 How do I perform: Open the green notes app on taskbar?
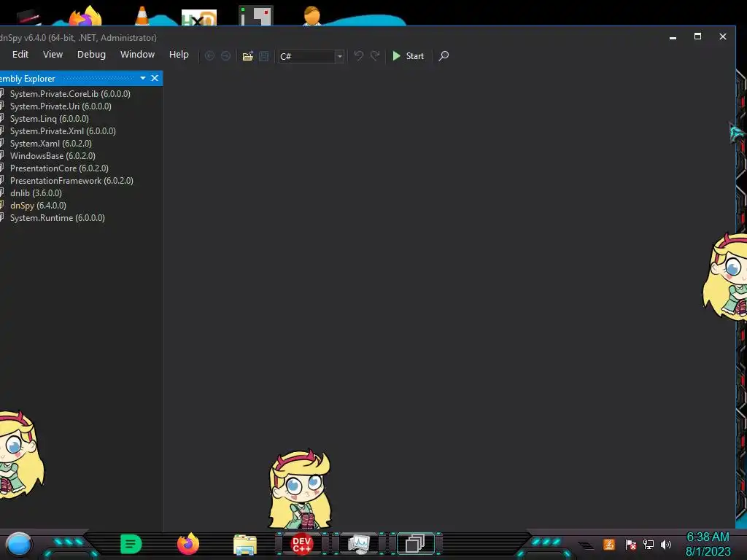(x=131, y=544)
